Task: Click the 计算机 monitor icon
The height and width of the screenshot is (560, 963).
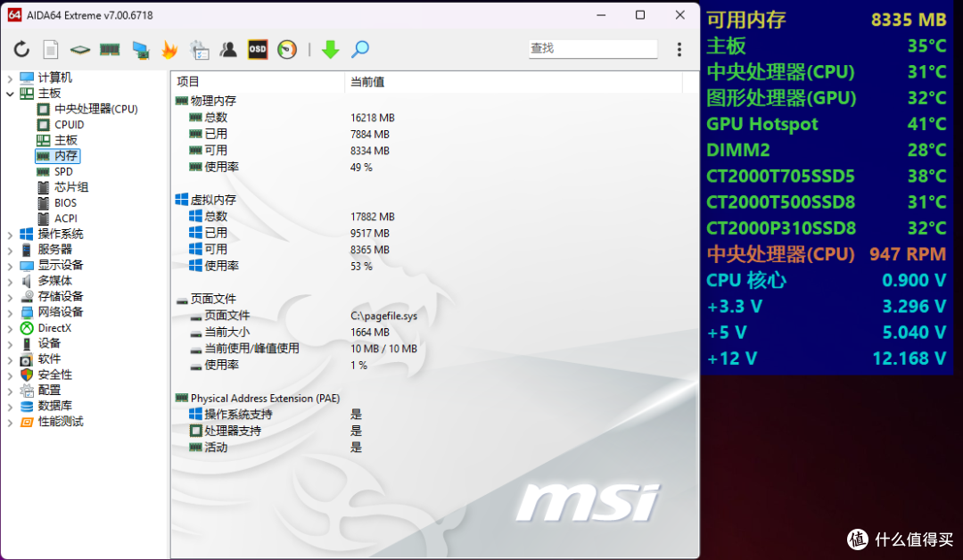Action: click(x=27, y=78)
